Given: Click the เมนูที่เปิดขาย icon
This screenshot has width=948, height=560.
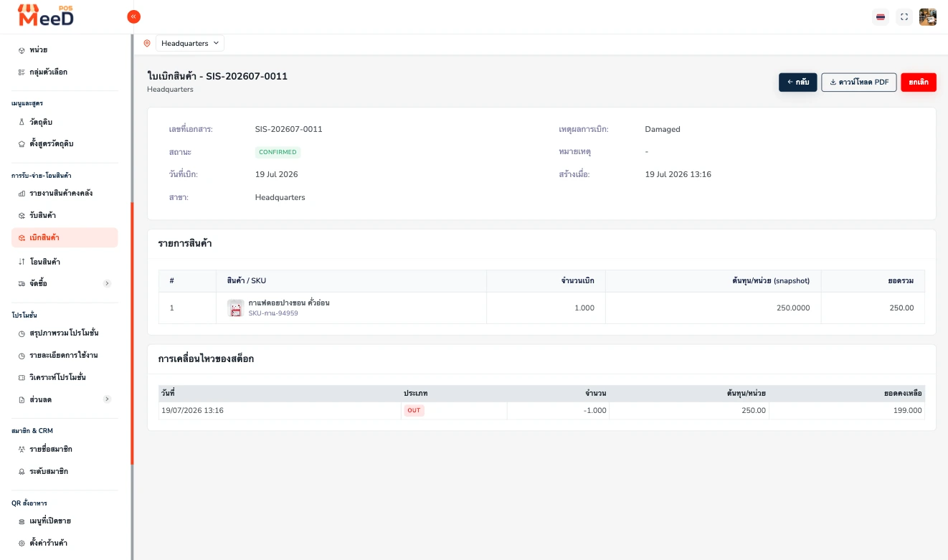Looking at the screenshot, I should [22, 521].
